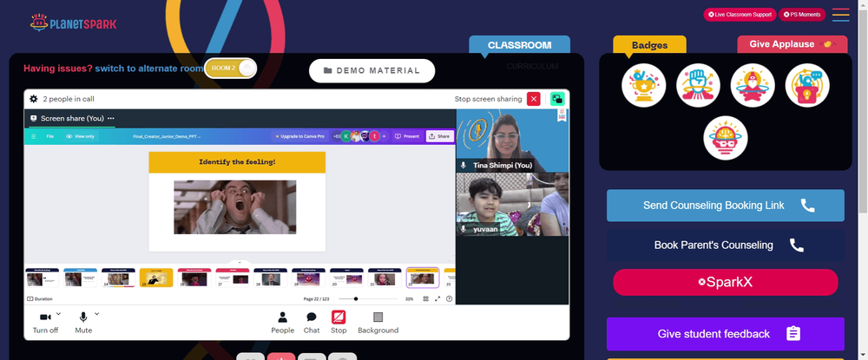Select slide thumbnail 15
Screen dimensions: 868x360
click(156, 278)
